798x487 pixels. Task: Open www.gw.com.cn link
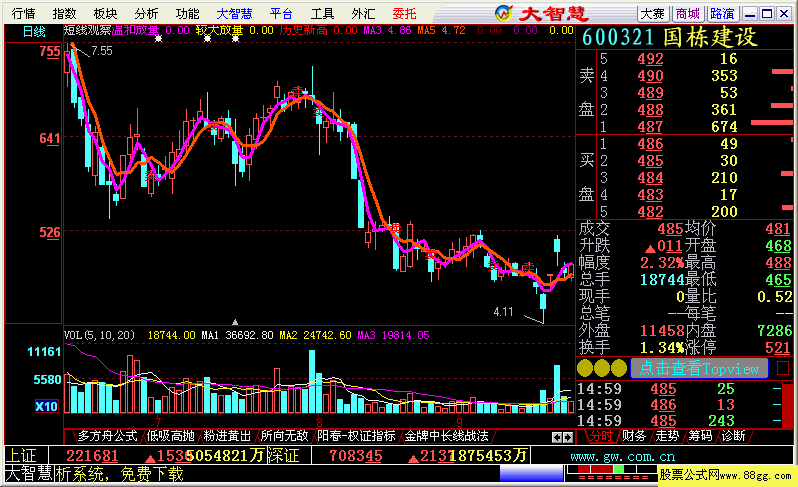623,456
